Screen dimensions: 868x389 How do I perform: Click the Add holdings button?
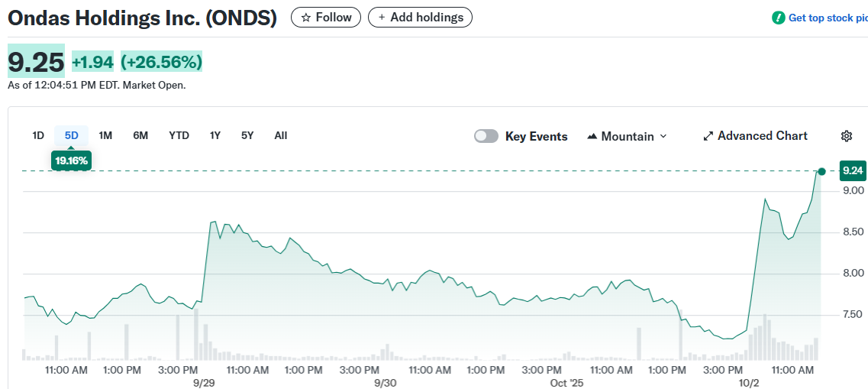pyautogui.click(x=420, y=18)
